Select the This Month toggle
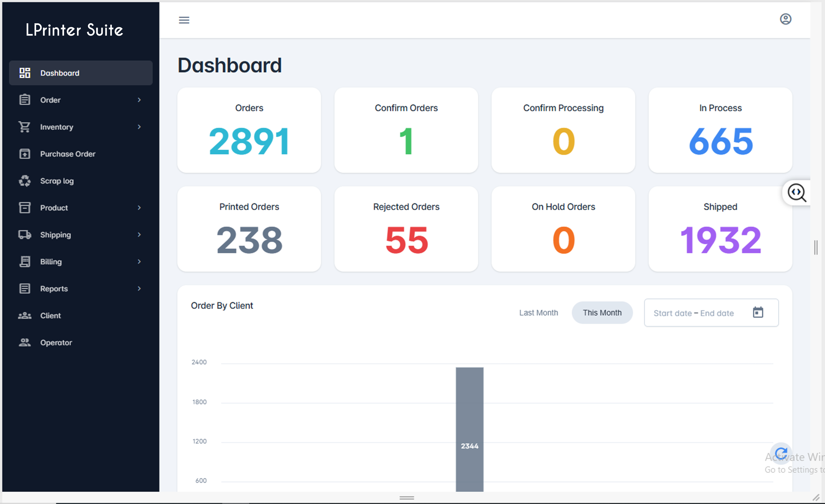 (602, 312)
